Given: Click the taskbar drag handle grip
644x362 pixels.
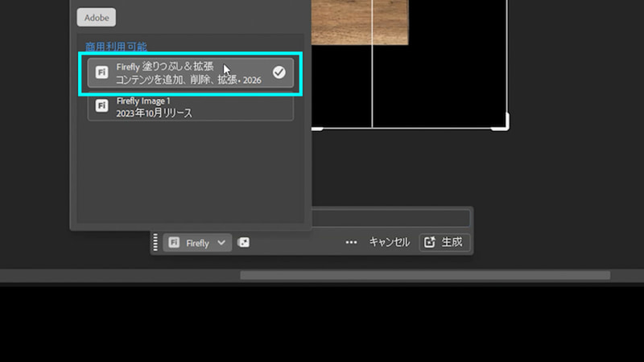Looking at the screenshot, I should (x=155, y=242).
